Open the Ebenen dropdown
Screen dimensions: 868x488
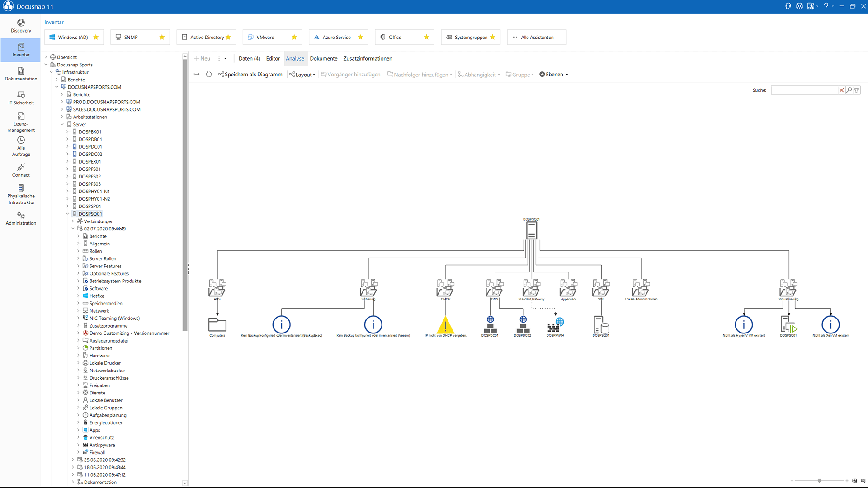click(x=554, y=75)
